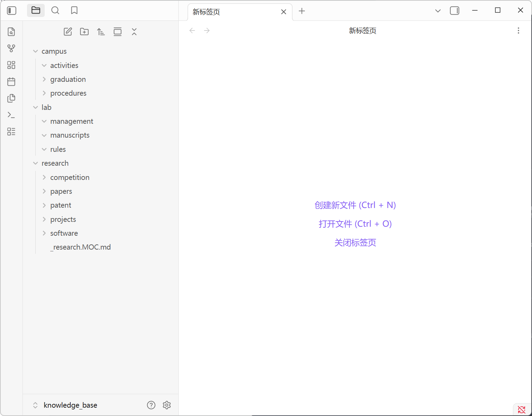The height and width of the screenshot is (416, 532).
Task: Close the 新标签页 tab
Action: coord(284,12)
